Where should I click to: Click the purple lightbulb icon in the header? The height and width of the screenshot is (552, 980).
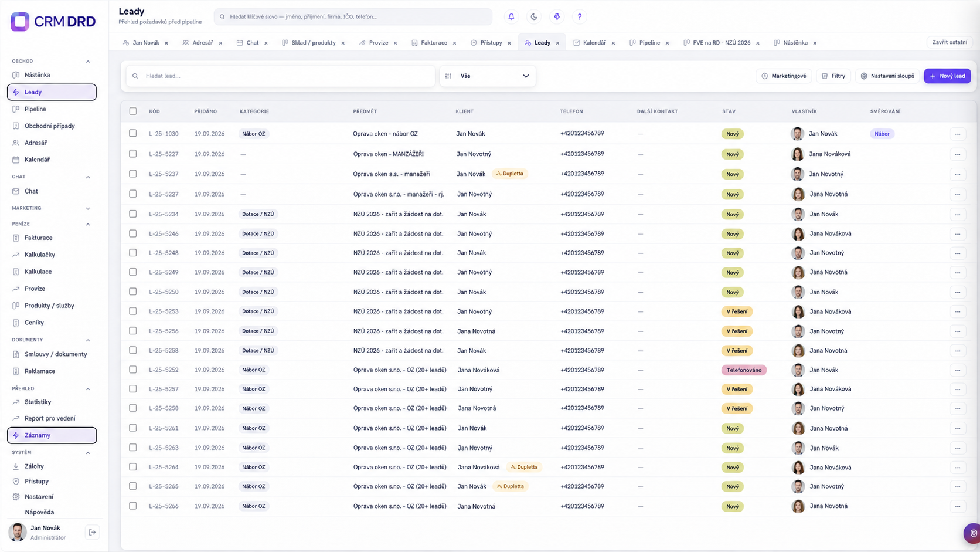(x=557, y=16)
